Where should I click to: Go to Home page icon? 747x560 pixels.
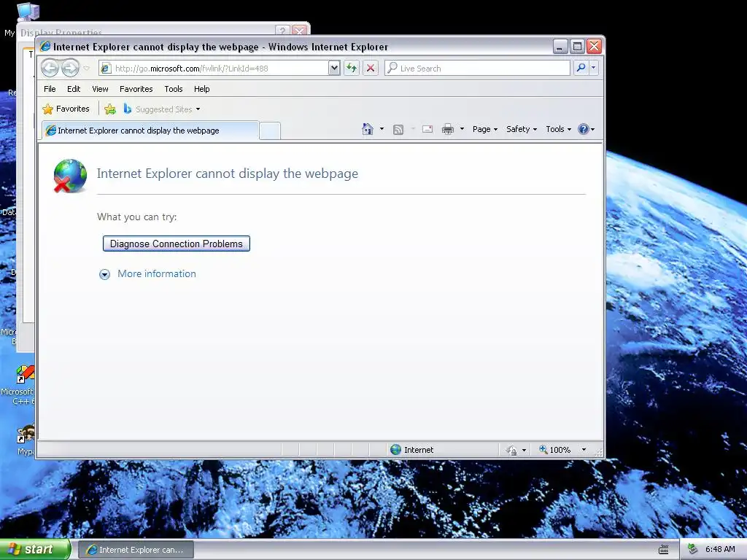(368, 129)
